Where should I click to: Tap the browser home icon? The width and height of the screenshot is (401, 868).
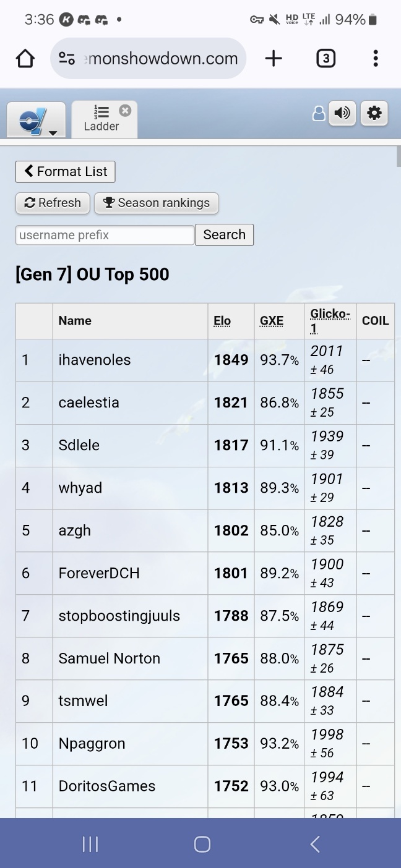click(x=25, y=59)
